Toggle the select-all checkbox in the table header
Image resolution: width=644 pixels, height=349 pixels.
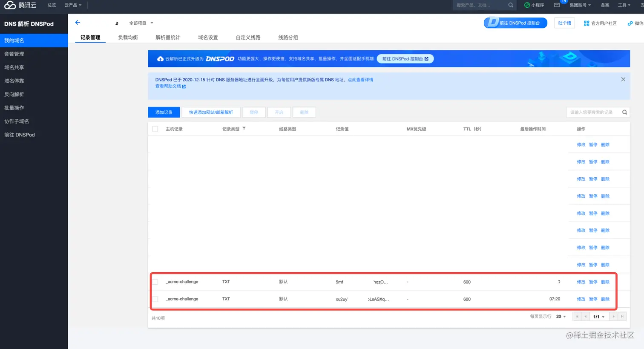(x=155, y=129)
